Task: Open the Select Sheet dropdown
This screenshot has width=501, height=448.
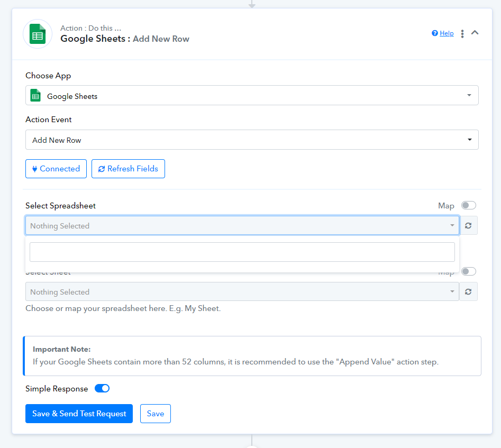Action: point(242,291)
